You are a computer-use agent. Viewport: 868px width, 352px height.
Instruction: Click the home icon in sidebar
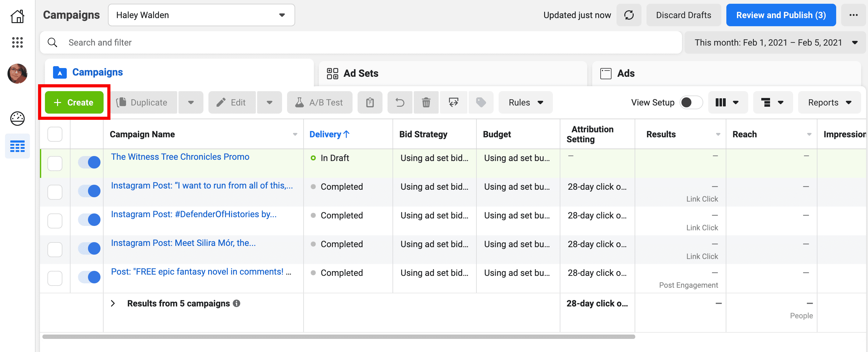coord(17,16)
